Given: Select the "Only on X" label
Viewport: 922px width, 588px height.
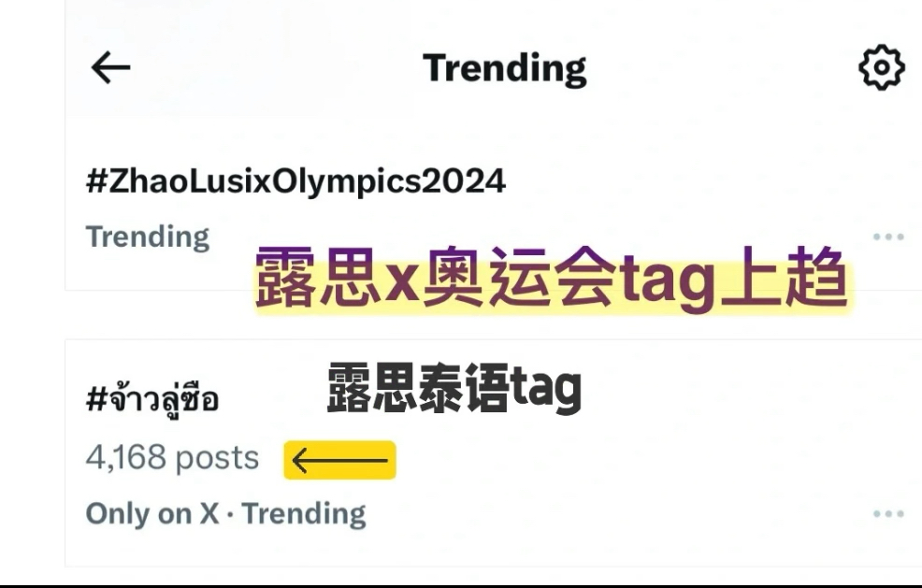Looking at the screenshot, I should pos(151,513).
